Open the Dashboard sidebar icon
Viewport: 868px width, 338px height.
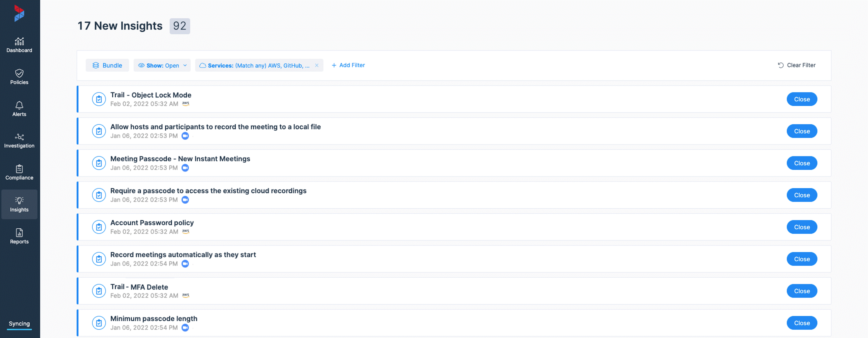19,41
